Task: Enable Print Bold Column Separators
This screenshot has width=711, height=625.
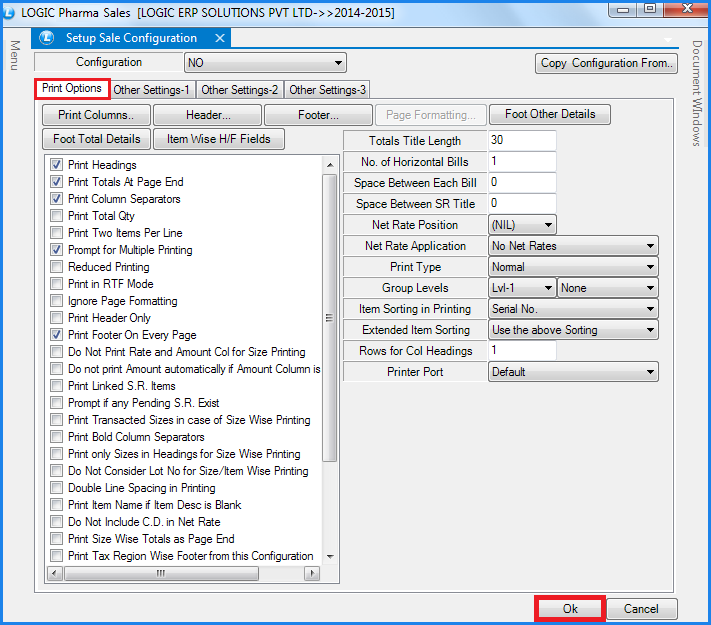Action: pos(57,437)
